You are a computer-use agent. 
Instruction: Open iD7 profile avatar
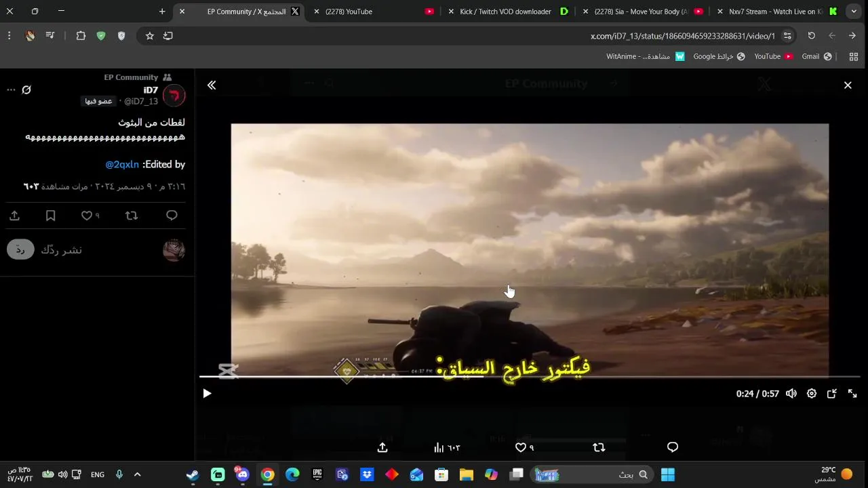[x=174, y=96]
